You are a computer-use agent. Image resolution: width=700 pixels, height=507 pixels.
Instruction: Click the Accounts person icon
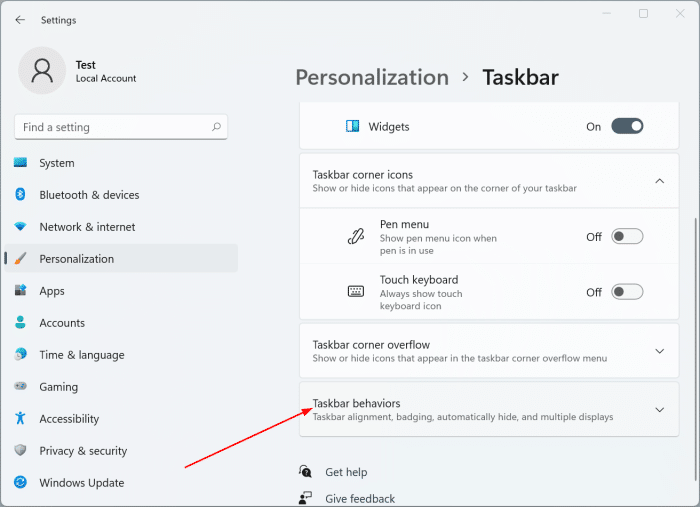[20, 322]
